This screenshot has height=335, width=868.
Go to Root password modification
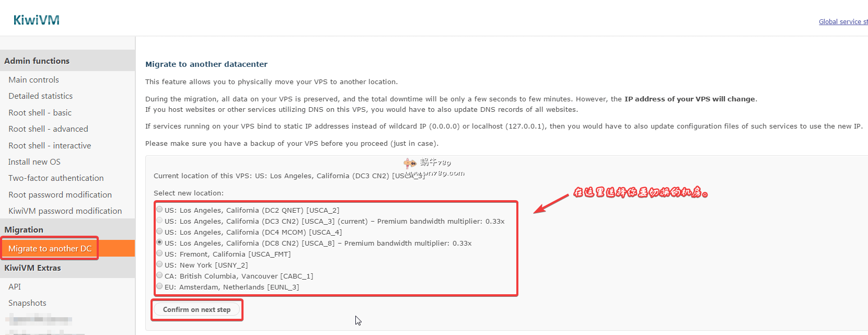point(60,195)
